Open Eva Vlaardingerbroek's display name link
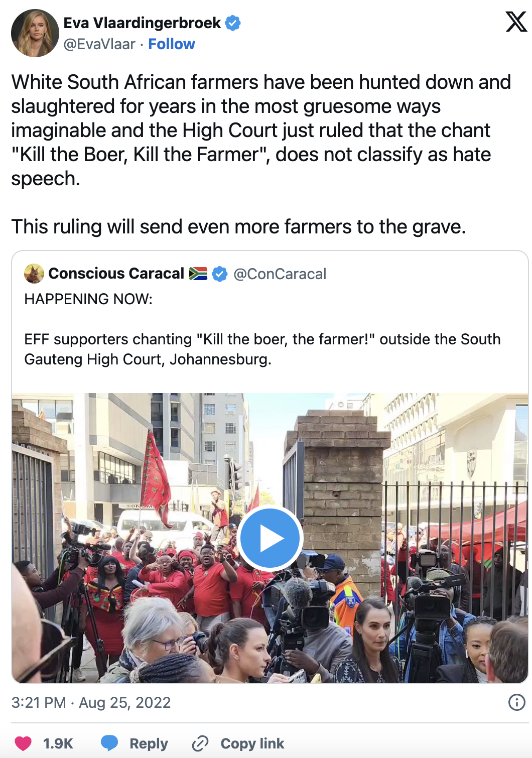 click(142, 23)
